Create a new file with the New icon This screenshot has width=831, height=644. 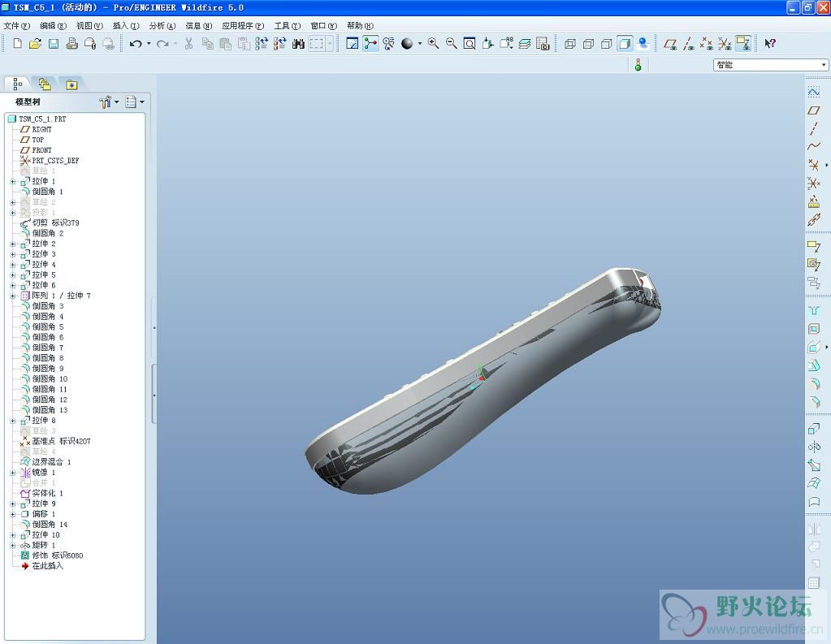pyautogui.click(x=17, y=44)
